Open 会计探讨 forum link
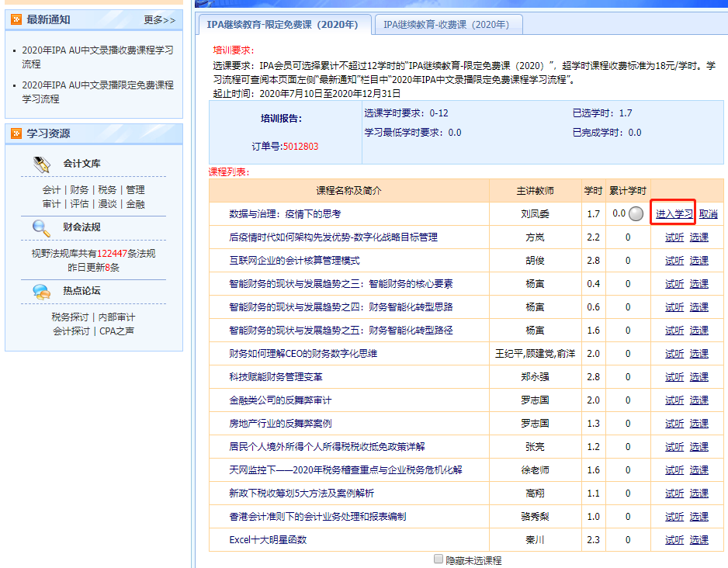Viewport: 728px width, 568px height. [x=71, y=331]
